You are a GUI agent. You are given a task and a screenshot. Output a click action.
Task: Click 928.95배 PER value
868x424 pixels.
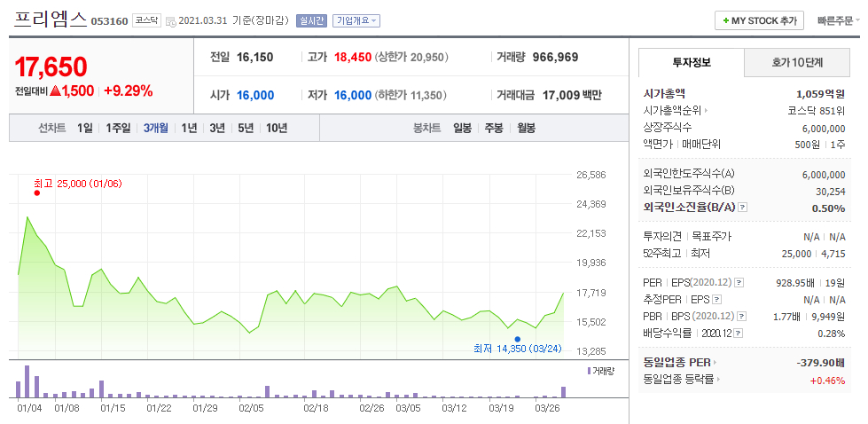[795, 283]
